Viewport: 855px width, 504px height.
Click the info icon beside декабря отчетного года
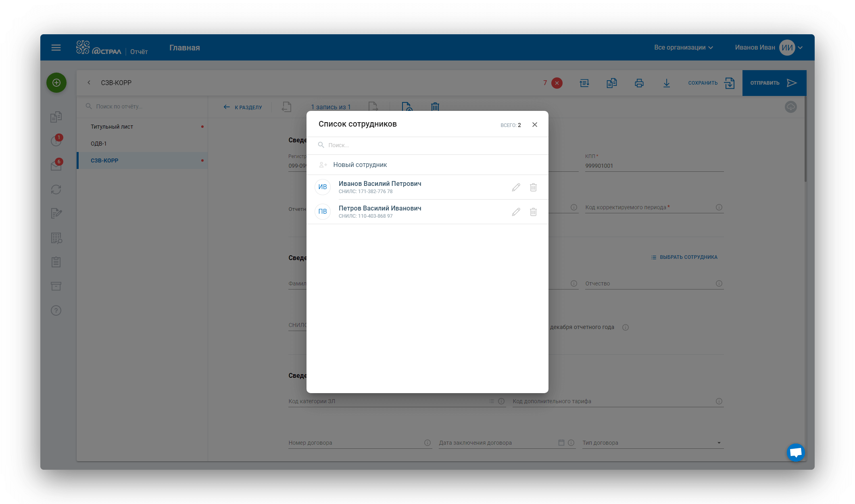pyautogui.click(x=626, y=327)
